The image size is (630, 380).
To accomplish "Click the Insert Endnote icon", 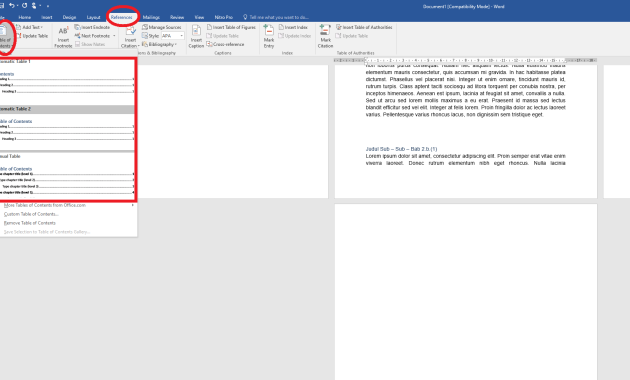I will pos(78,27).
